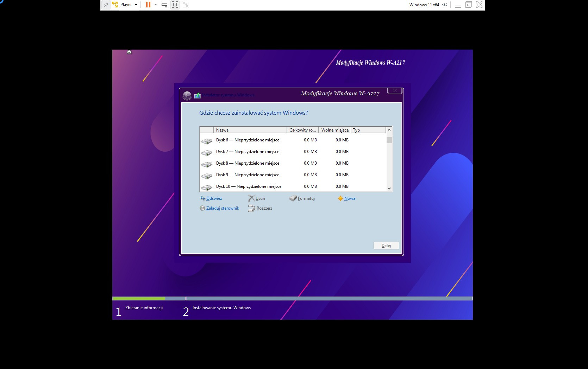Click free space value for Dysk 8
The width and height of the screenshot is (588, 369).
(342, 163)
